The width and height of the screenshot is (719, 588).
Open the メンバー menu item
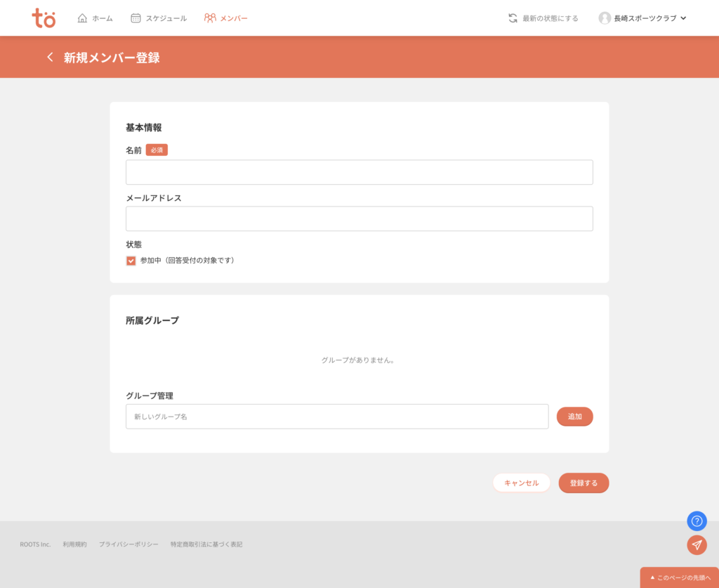tap(225, 18)
